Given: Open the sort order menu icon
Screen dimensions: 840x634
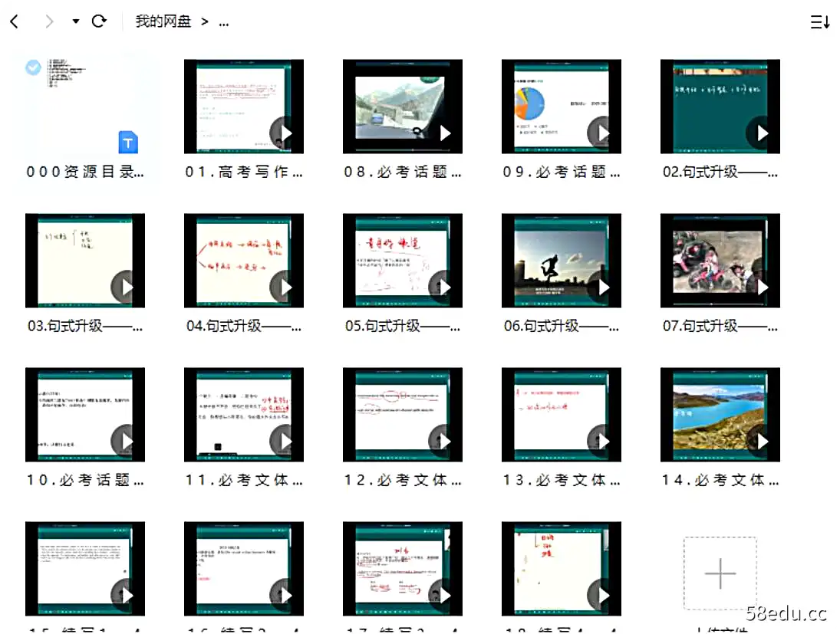Looking at the screenshot, I should (819, 22).
